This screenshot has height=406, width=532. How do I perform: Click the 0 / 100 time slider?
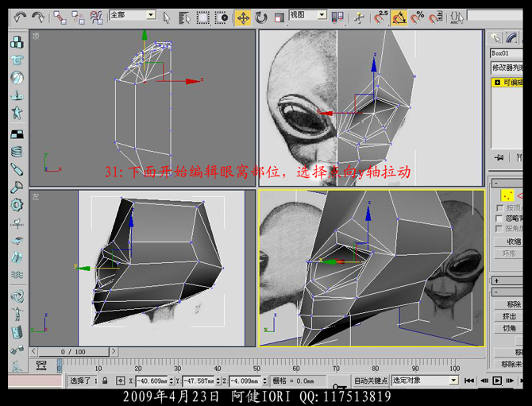tap(73, 351)
